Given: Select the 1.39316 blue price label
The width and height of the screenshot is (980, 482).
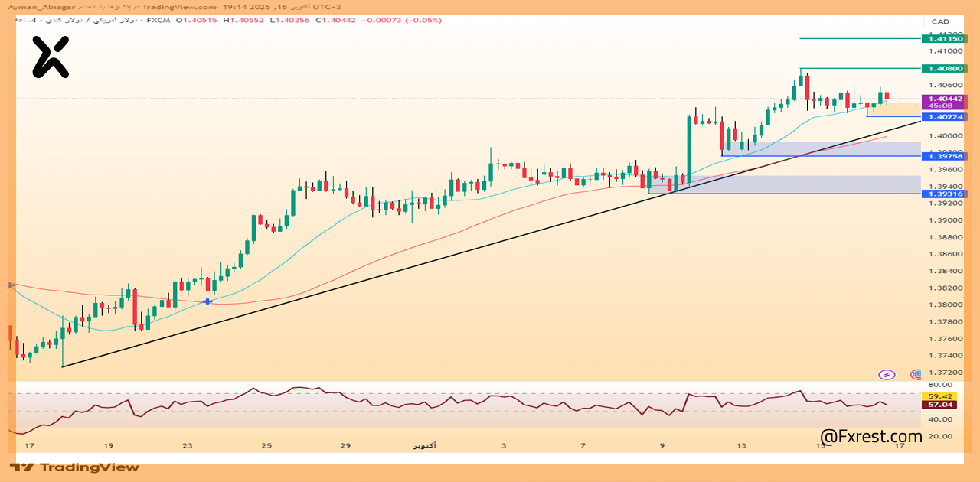Looking at the screenshot, I should click(x=946, y=194).
